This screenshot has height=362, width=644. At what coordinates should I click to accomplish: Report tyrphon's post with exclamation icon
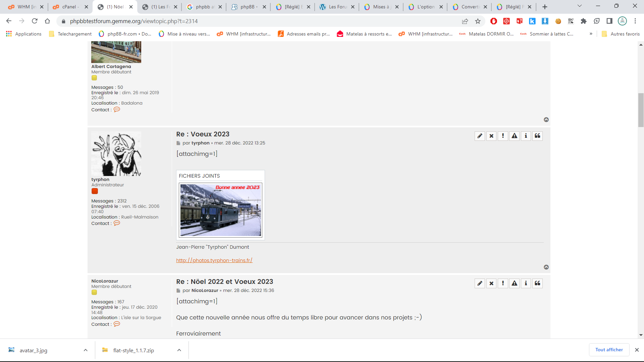coord(503,136)
